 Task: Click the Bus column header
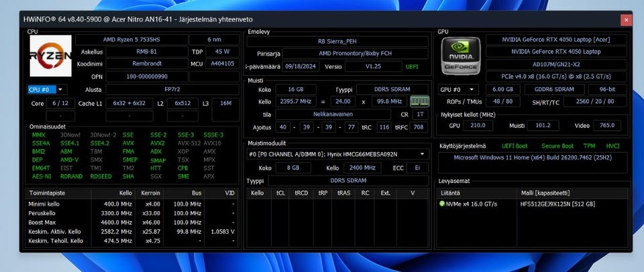(x=184, y=193)
